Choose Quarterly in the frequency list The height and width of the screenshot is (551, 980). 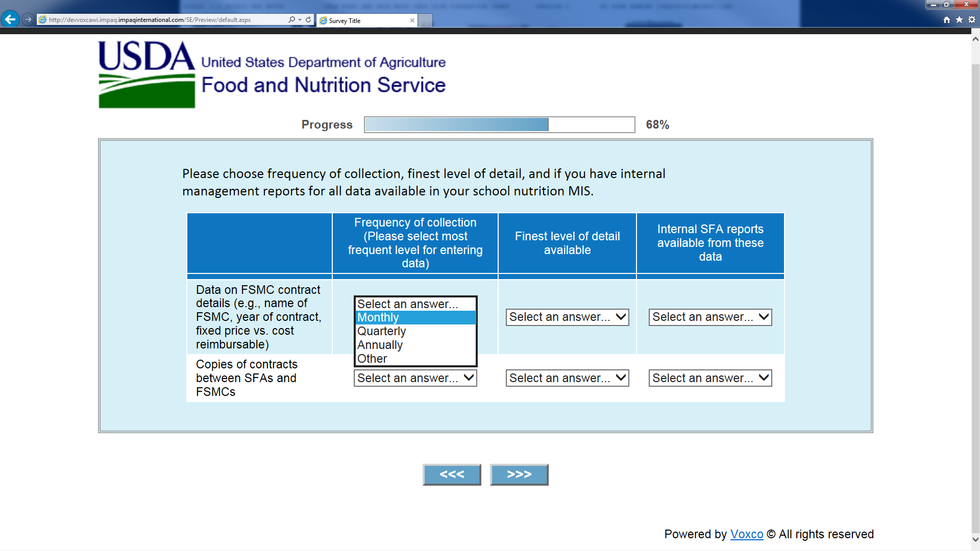click(x=415, y=331)
